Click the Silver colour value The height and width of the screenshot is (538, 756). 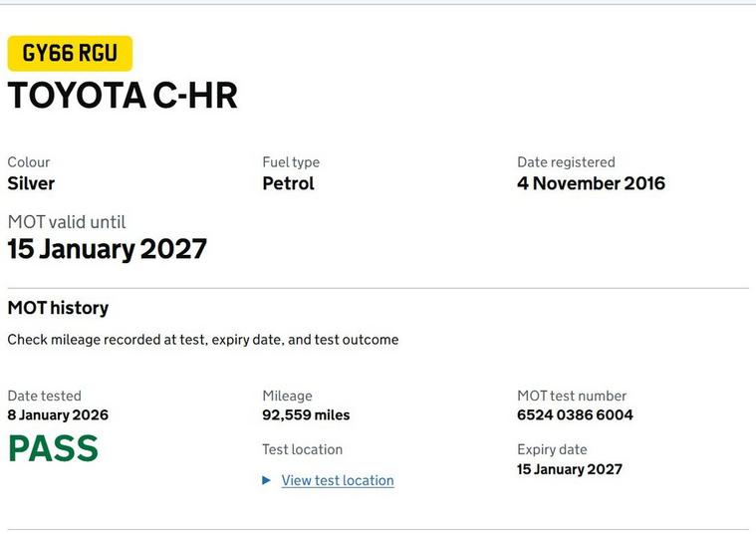pos(31,183)
